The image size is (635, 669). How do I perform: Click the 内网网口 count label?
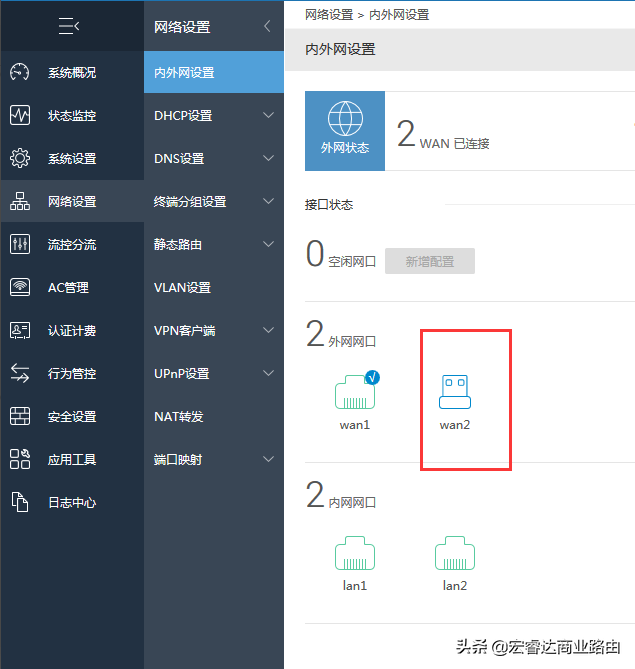[352, 503]
